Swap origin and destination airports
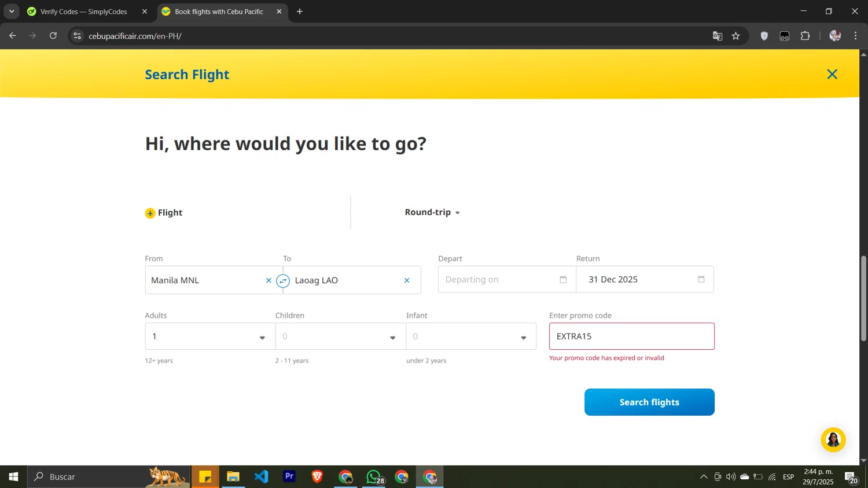 point(283,281)
